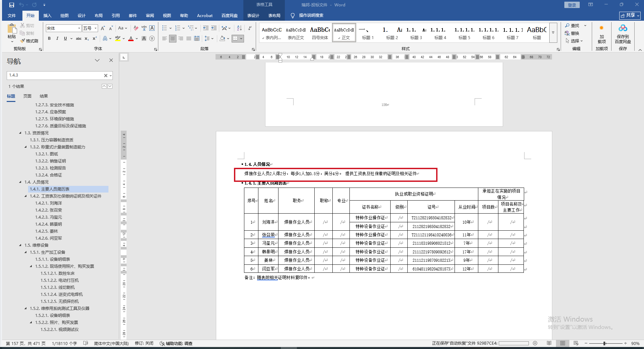
Task: Show or hide paragraph marks
Action: pyautogui.click(x=250, y=28)
